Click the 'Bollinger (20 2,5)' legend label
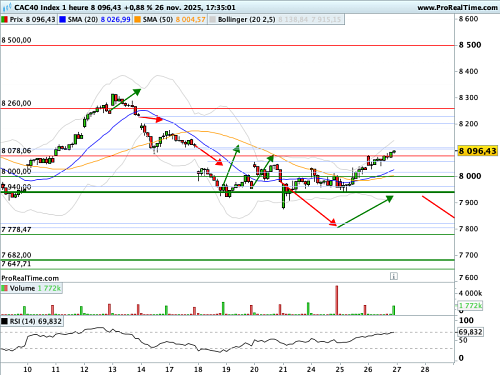 click(246, 20)
